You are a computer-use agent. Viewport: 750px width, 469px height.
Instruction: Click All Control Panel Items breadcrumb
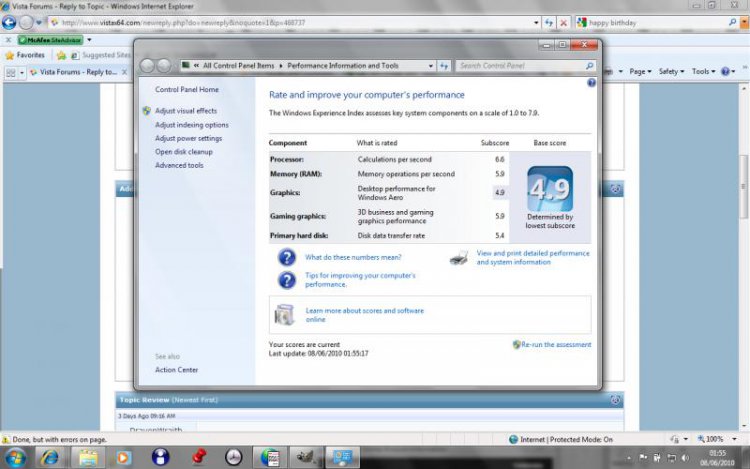[238, 66]
